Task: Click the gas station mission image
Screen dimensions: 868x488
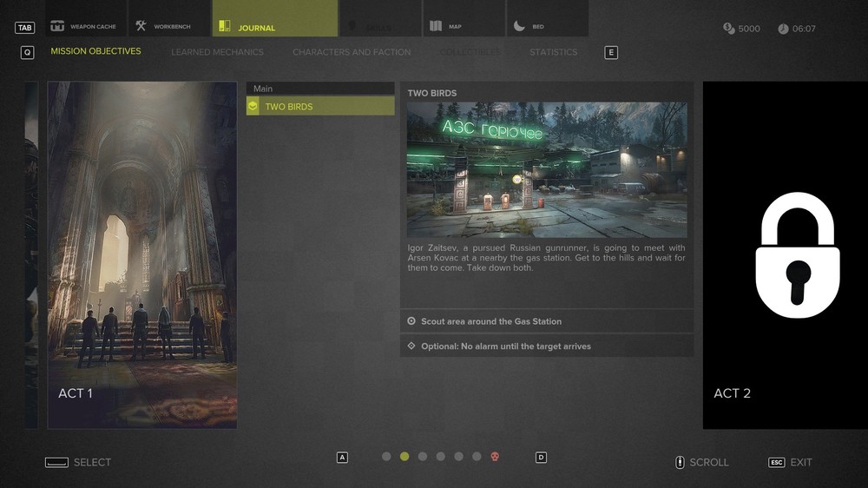Action: coord(547,169)
